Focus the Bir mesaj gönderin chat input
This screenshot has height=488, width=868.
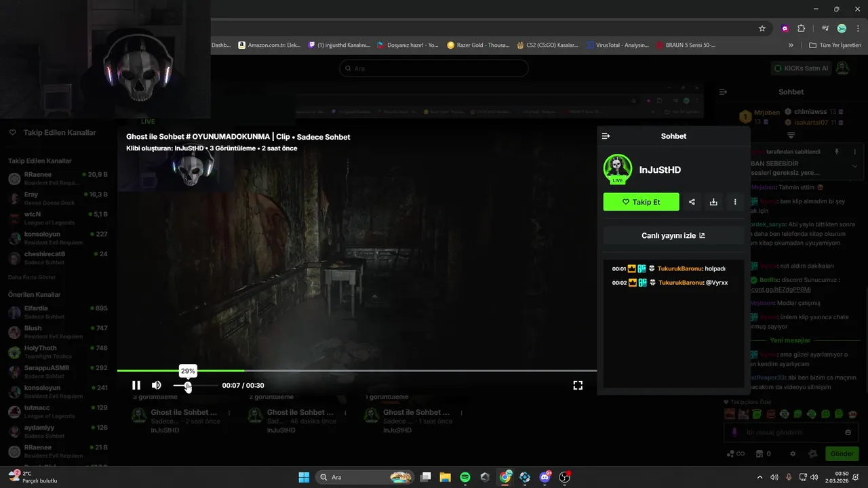click(791, 432)
